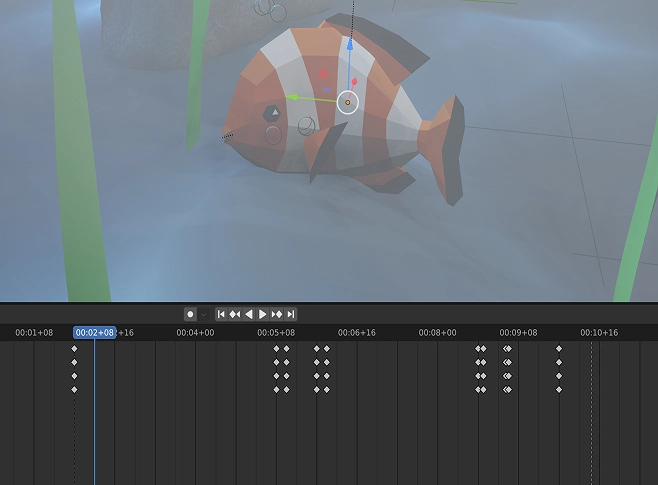
Task: Select the first keyframe in the bottom row
Action: pyautogui.click(x=74, y=390)
